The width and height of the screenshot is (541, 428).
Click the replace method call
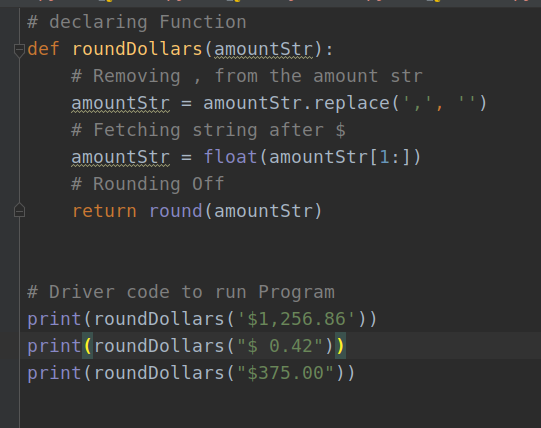352,103
